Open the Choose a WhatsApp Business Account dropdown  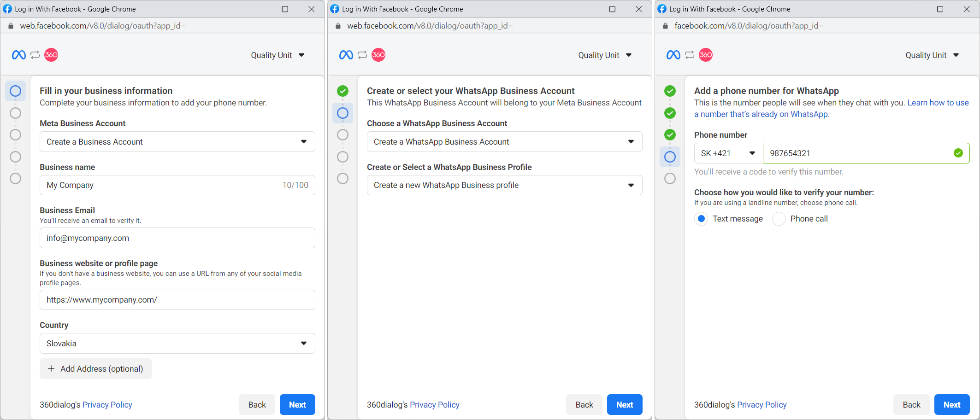click(504, 142)
